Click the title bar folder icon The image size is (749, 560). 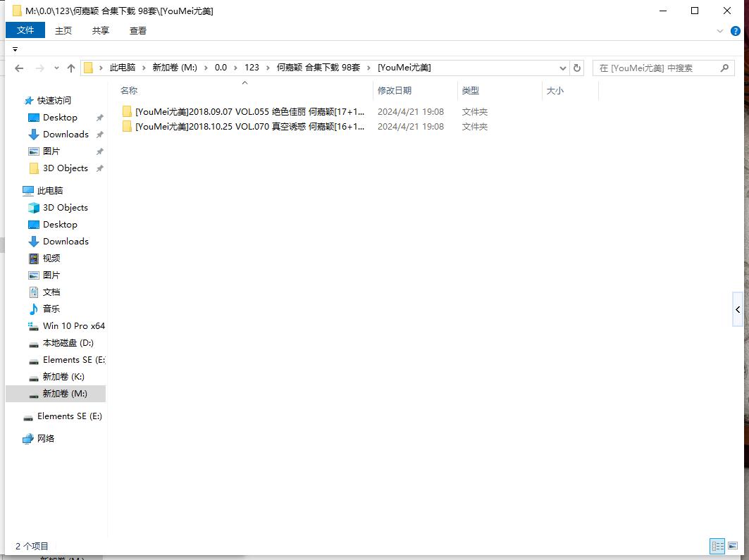[17, 11]
